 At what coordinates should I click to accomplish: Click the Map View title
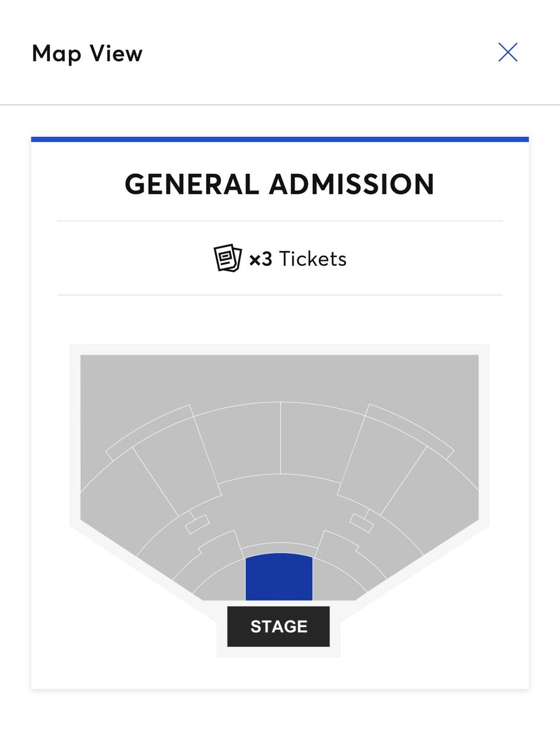pyautogui.click(x=87, y=53)
